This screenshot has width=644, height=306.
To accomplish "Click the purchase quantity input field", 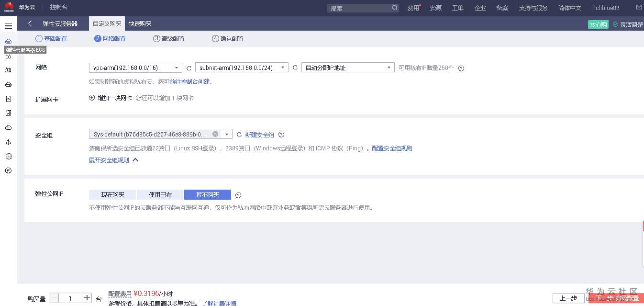I will pos(70,298).
